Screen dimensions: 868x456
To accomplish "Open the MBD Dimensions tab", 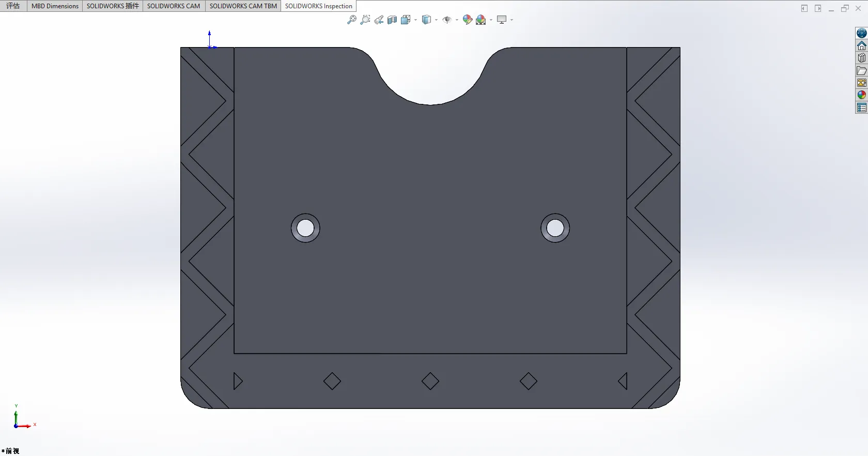I will point(55,6).
